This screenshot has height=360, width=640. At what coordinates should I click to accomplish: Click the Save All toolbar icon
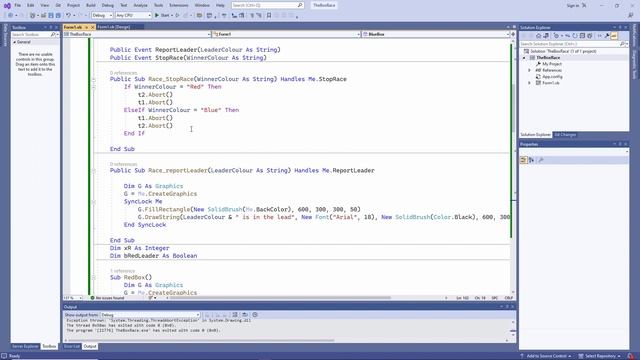(x=58, y=16)
